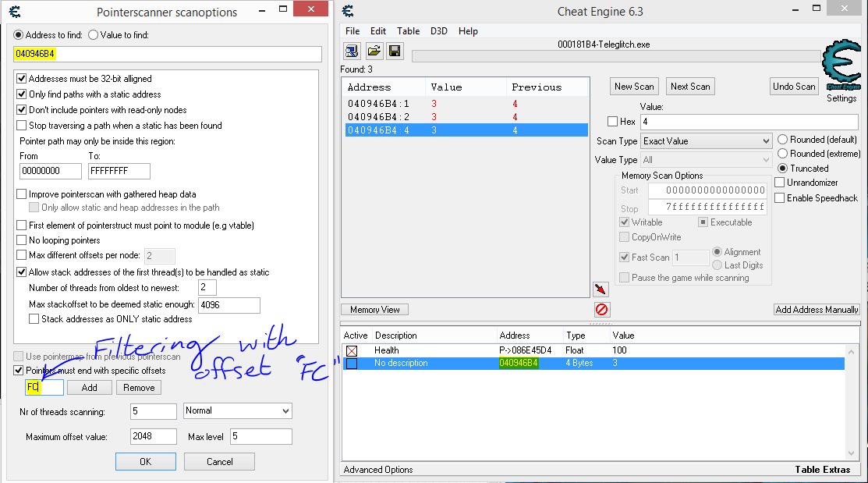Click the floppy disk save icon
The width and height of the screenshot is (868, 483).
pyautogui.click(x=395, y=51)
